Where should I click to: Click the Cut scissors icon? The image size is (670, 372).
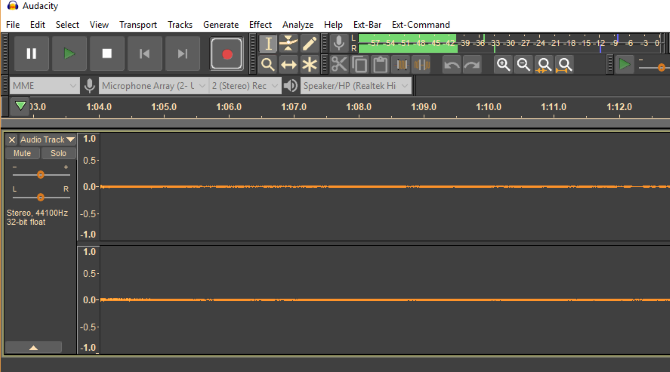339,65
